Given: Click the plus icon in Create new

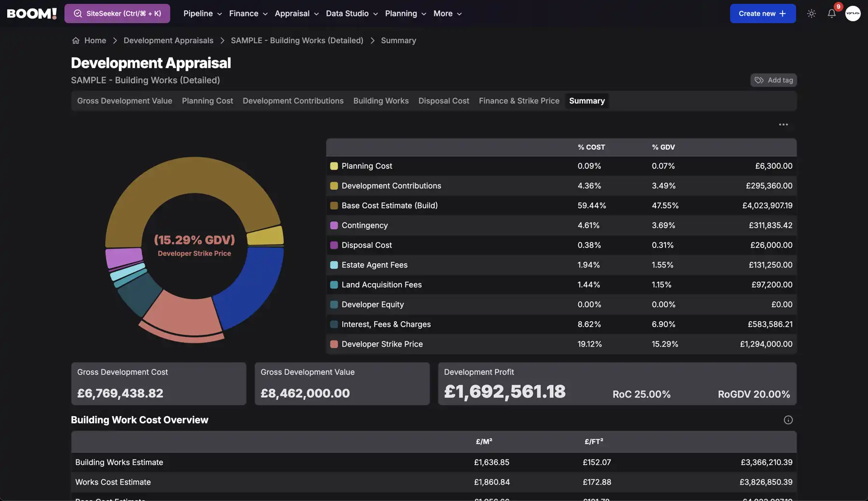Looking at the screenshot, I should (783, 14).
